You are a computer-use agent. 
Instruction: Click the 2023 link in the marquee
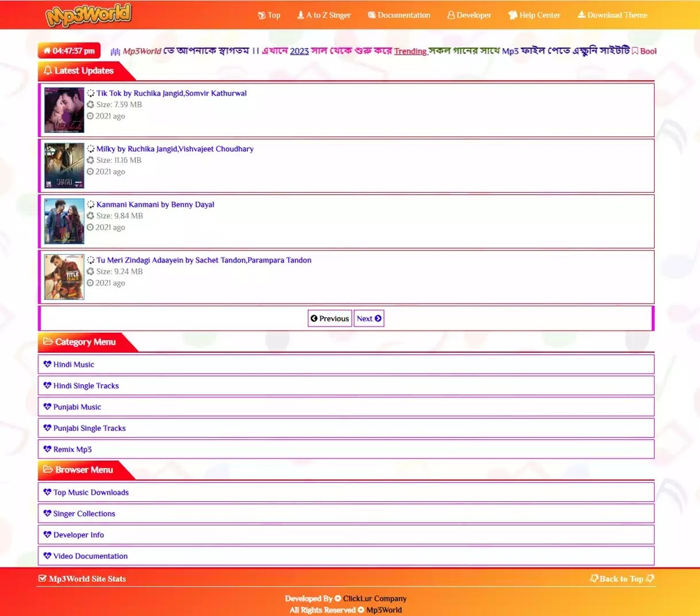299,52
